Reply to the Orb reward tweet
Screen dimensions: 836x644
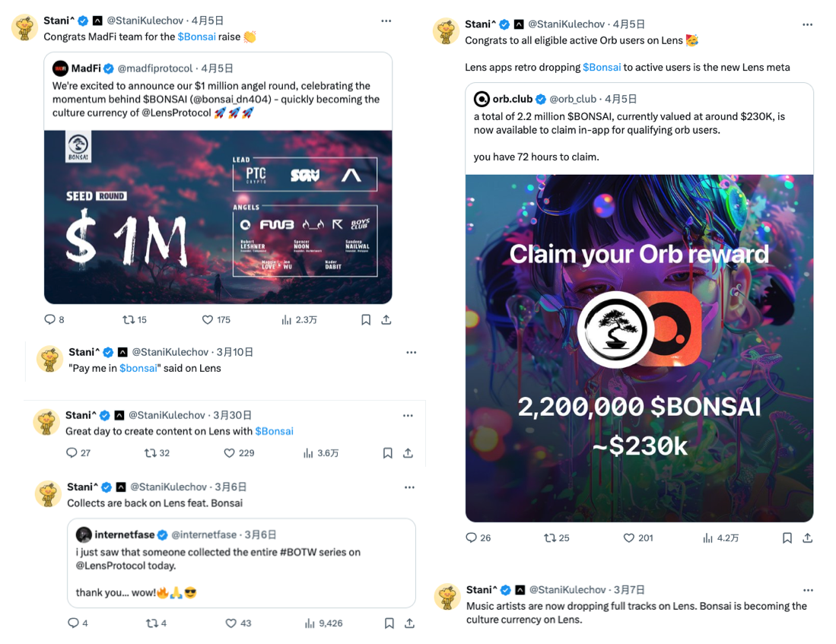[472, 538]
